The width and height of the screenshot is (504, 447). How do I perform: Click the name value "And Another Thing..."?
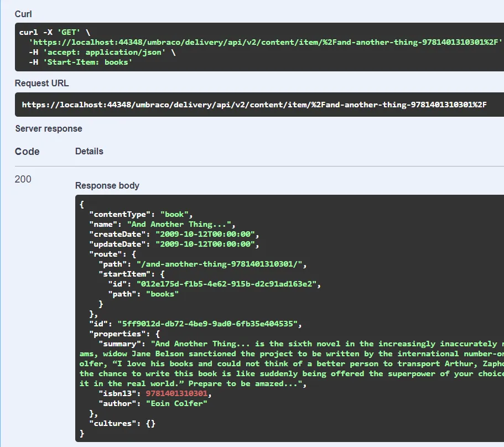click(x=181, y=224)
